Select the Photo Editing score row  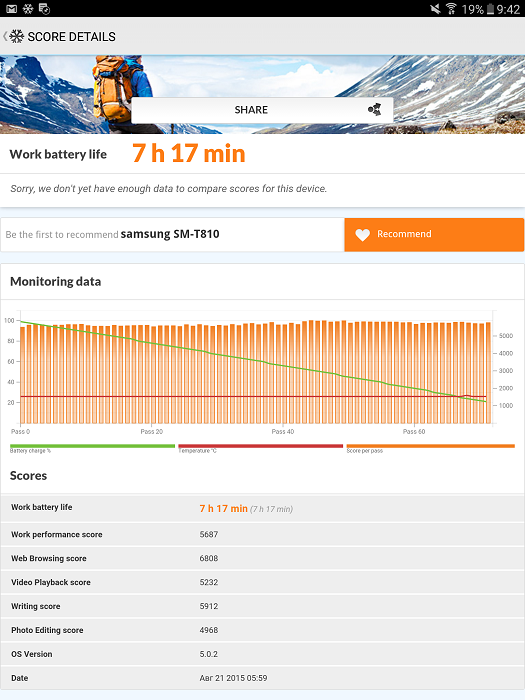point(262,630)
